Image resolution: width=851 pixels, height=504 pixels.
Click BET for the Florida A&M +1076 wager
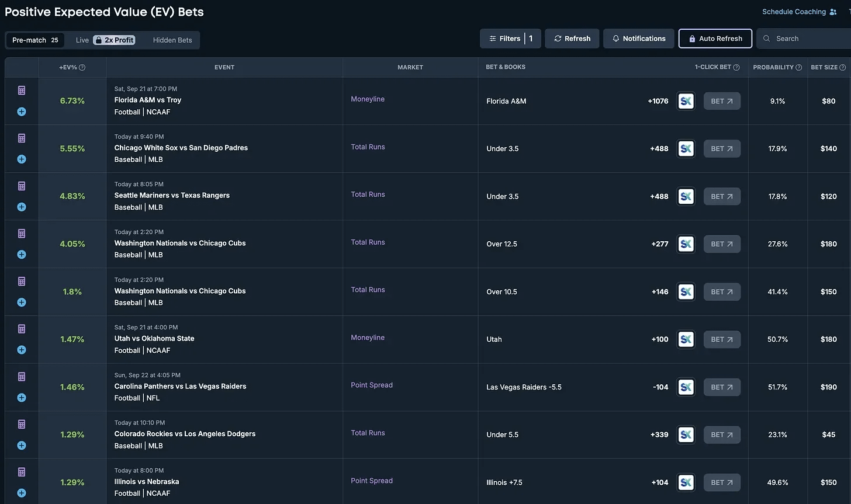[722, 100]
